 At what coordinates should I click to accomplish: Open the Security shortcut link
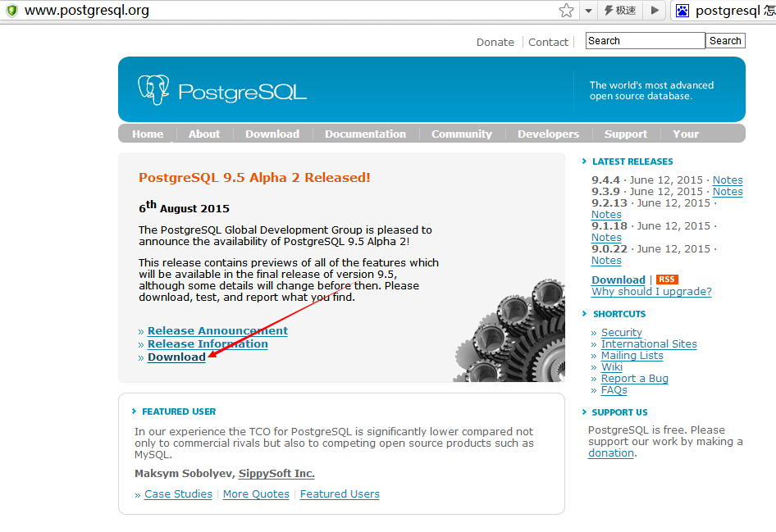pyautogui.click(x=621, y=333)
